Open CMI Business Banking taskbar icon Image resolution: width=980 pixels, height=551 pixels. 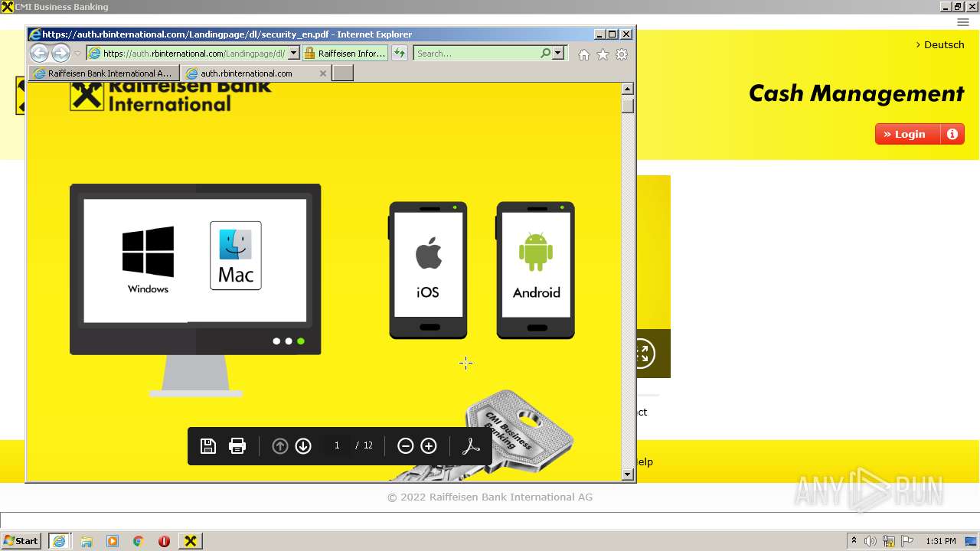coord(191,541)
